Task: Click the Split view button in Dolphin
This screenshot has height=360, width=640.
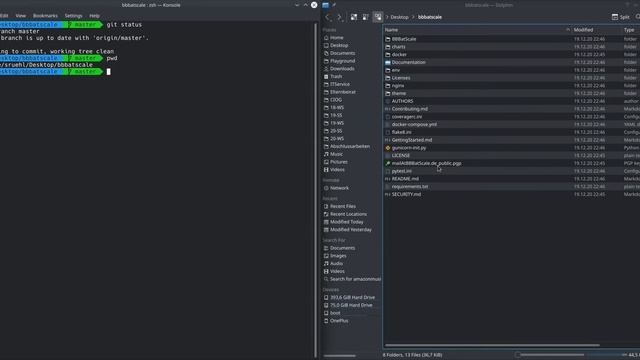Action: (620, 17)
